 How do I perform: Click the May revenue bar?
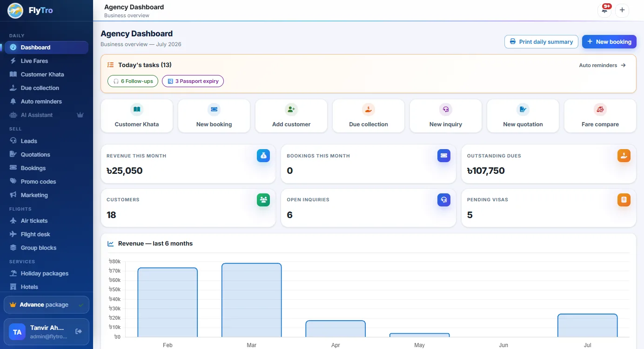click(x=420, y=335)
